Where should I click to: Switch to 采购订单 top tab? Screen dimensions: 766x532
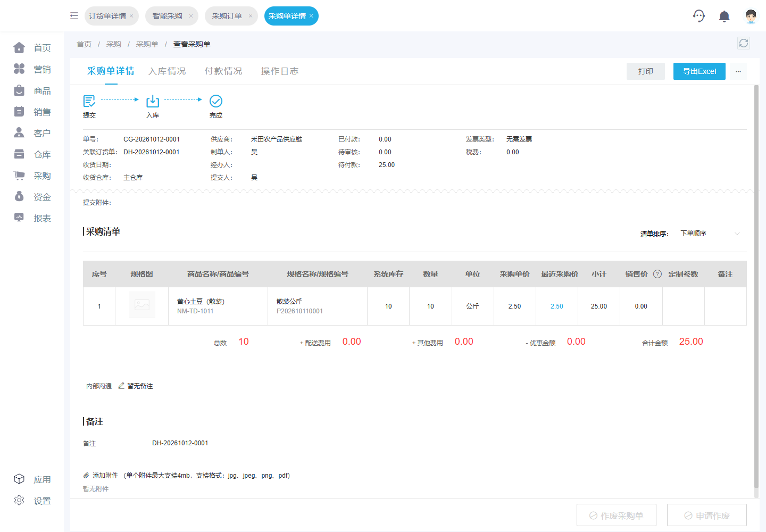[227, 16]
